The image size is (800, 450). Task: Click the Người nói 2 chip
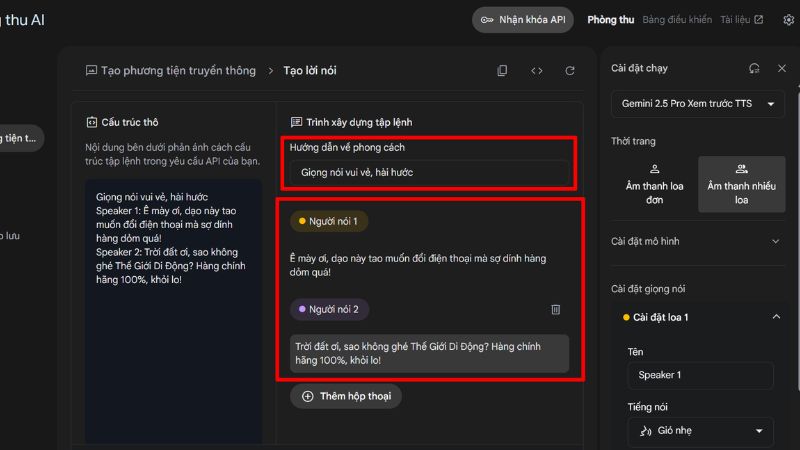329,309
